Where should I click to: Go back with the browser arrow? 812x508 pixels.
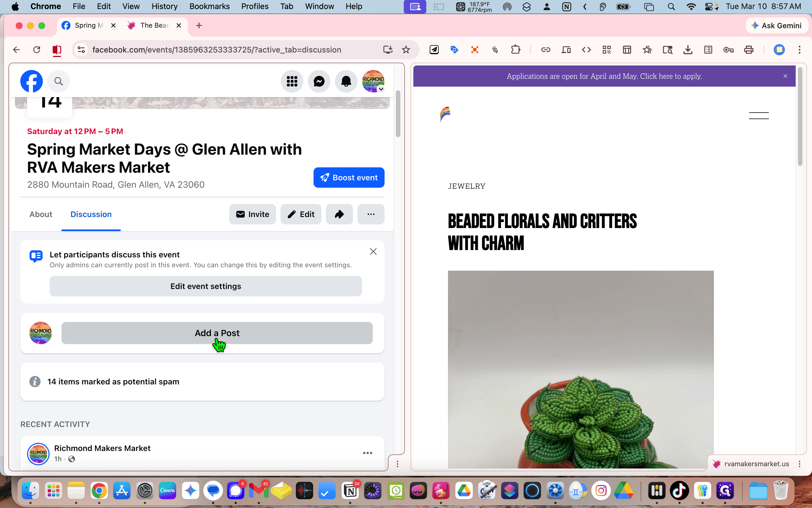click(x=16, y=50)
